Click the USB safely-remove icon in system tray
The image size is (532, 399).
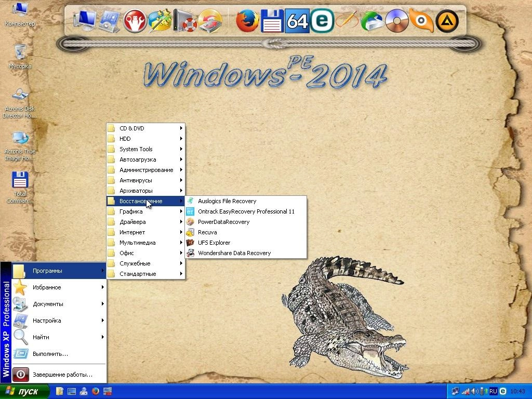click(x=481, y=391)
